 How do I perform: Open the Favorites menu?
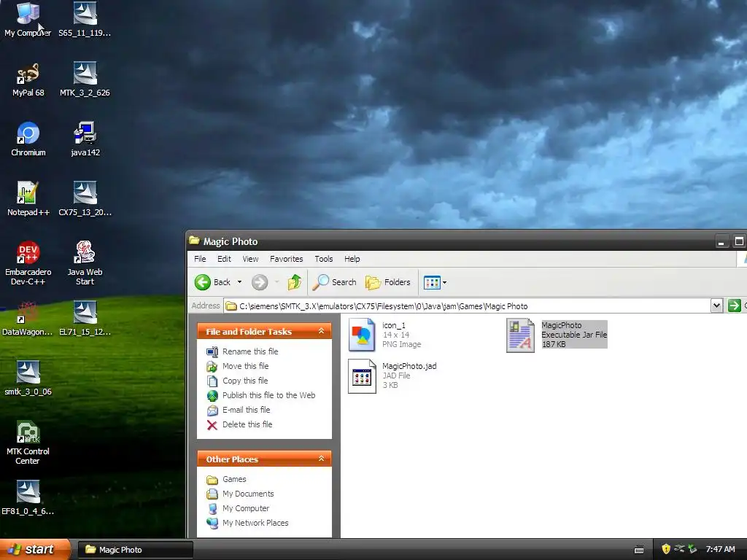point(286,259)
